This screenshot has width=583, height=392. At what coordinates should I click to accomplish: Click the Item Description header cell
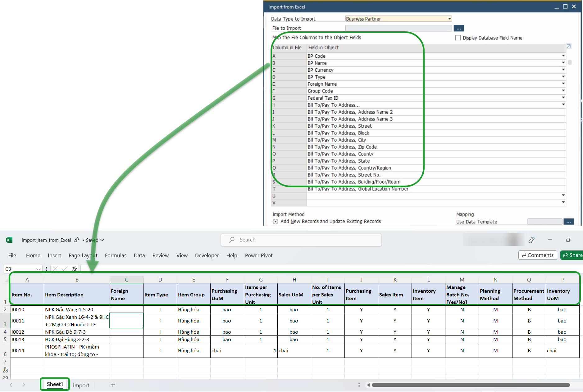(77, 295)
